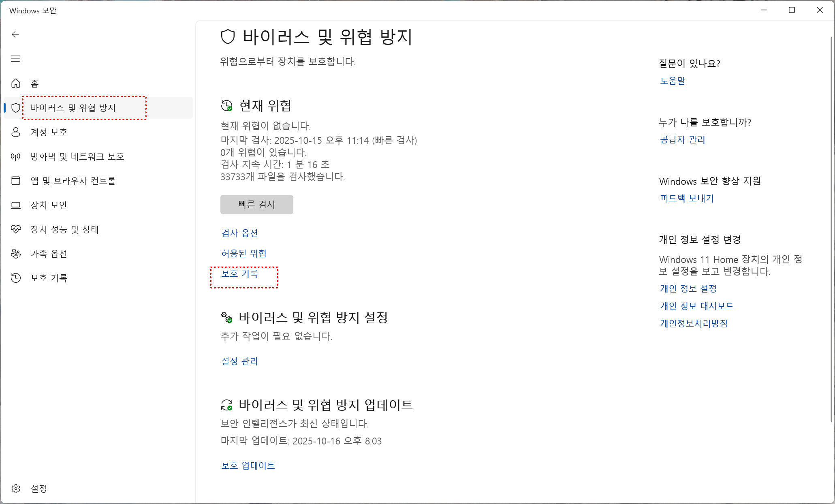This screenshot has width=835, height=504.
Task: Open 검사 옵션 link
Action: point(239,233)
